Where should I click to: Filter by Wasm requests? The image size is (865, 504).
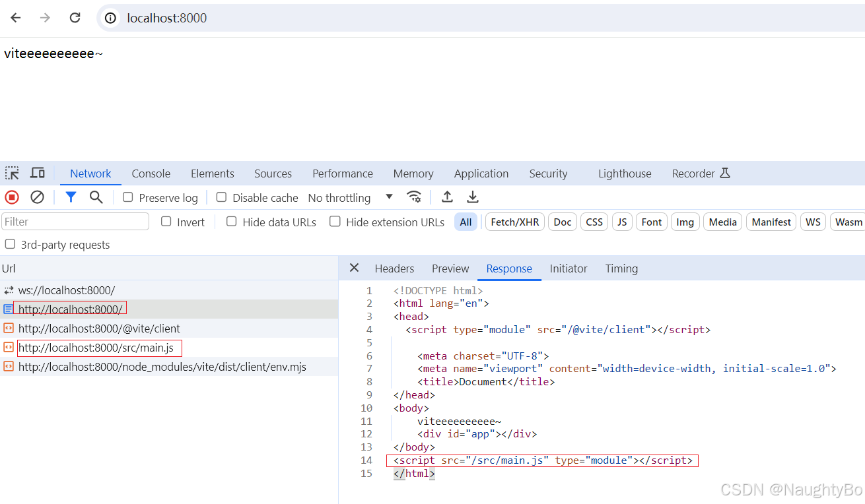point(848,222)
